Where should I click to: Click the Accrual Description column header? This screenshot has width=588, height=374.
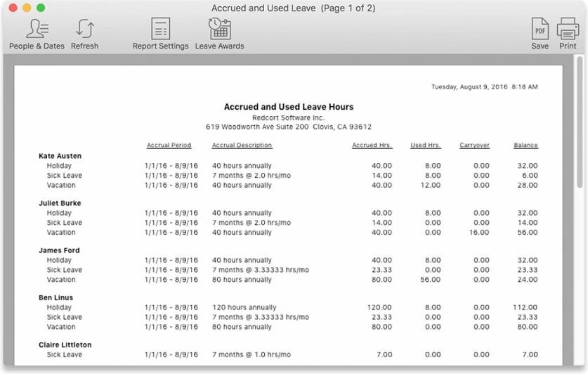click(242, 146)
